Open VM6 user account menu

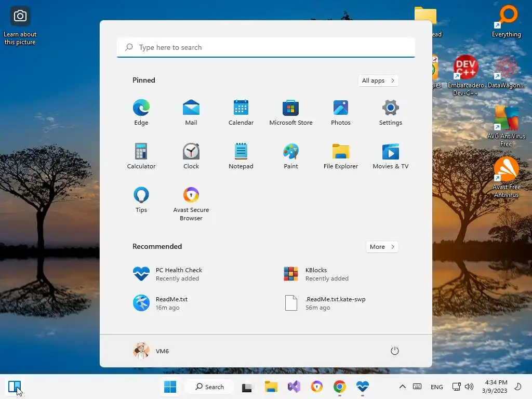tap(151, 351)
